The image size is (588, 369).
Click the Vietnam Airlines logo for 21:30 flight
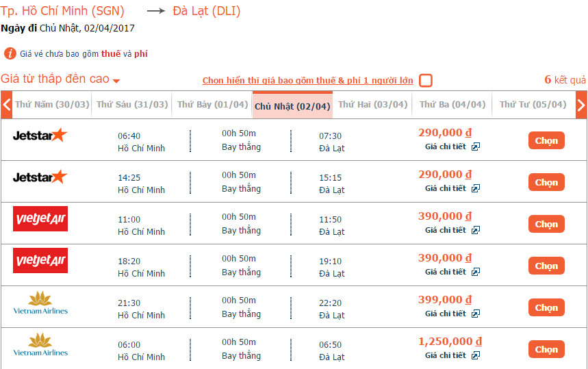click(40, 303)
